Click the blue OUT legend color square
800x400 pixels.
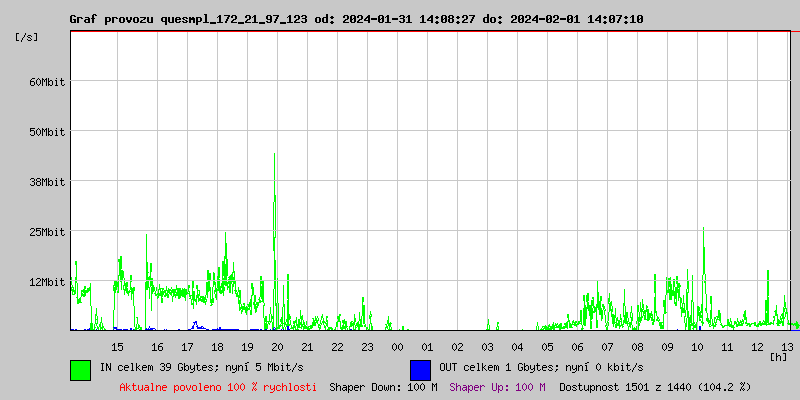point(420,369)
